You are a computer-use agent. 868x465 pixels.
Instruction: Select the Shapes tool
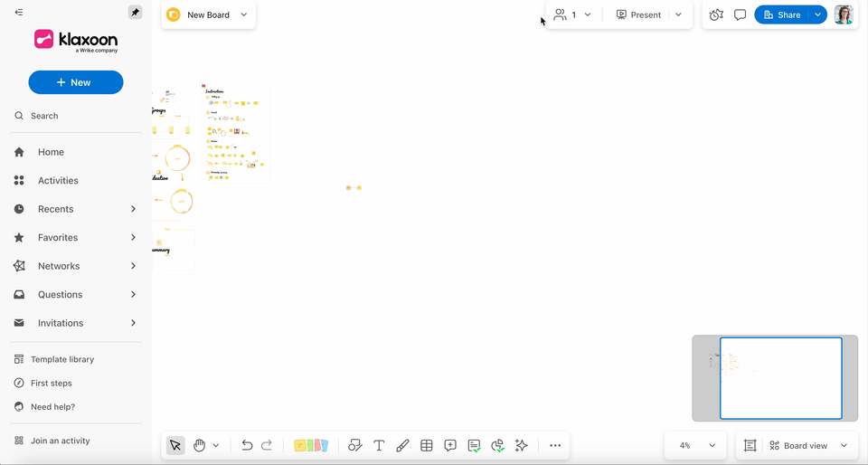[354, 446]
